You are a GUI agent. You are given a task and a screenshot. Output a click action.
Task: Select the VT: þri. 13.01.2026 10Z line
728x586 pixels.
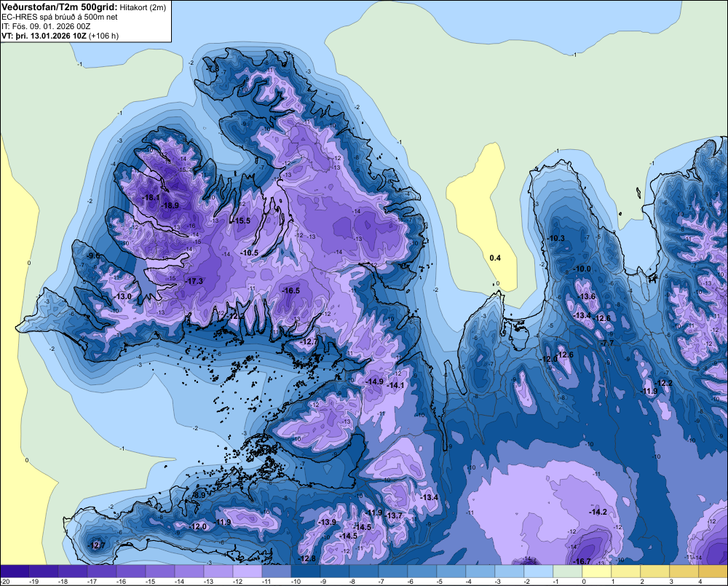60,36
